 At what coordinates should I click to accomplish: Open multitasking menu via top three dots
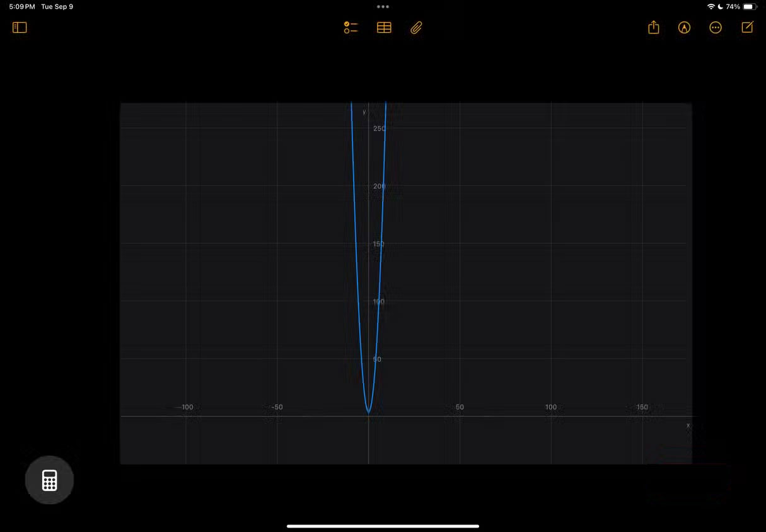(x=383, y=7)
